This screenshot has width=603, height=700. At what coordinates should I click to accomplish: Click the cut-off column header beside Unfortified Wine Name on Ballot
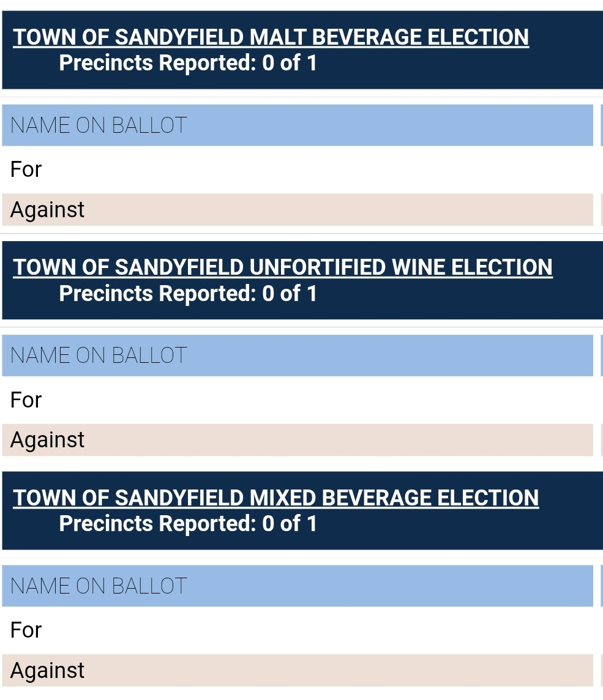click(601, 356)
